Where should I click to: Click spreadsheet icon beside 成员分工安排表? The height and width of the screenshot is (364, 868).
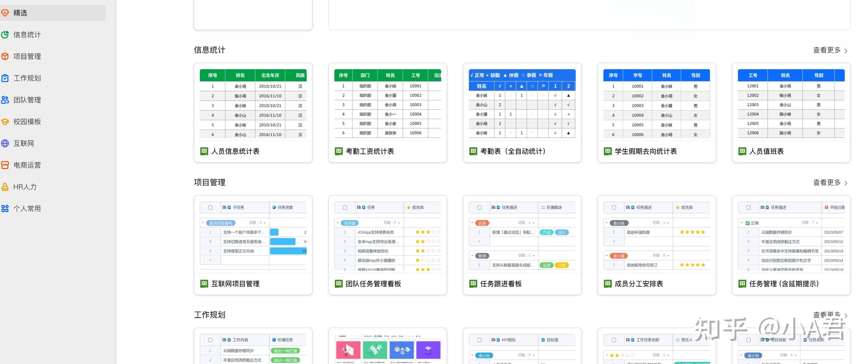pyautogui.click(x=608, y=283)
